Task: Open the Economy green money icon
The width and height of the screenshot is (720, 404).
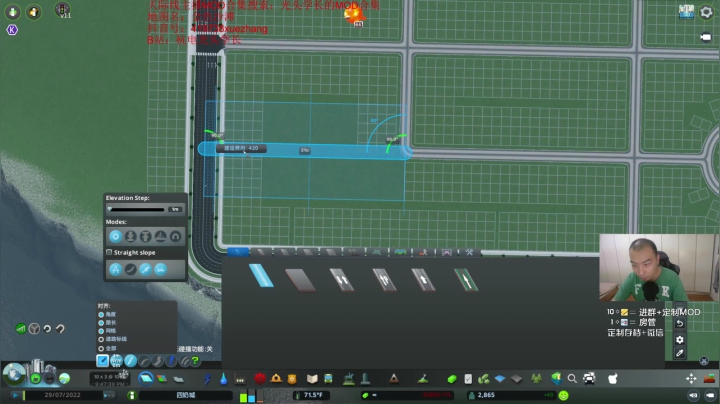Action: click(452, 379)
